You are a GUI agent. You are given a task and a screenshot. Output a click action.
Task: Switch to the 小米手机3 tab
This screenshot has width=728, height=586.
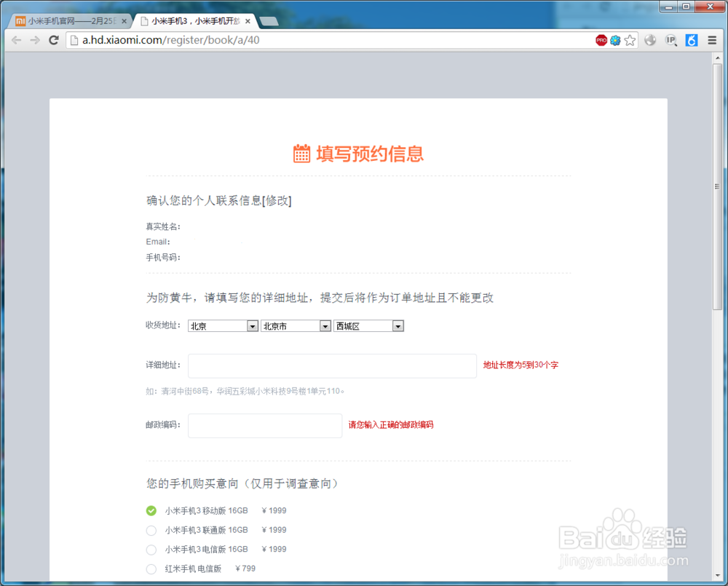point(195,21)
